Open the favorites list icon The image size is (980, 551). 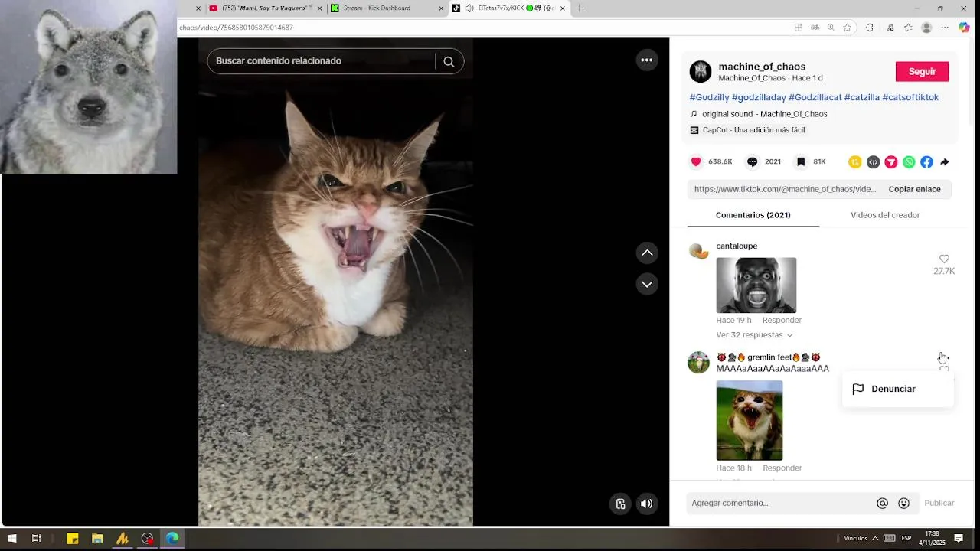[x=908, y=28]
